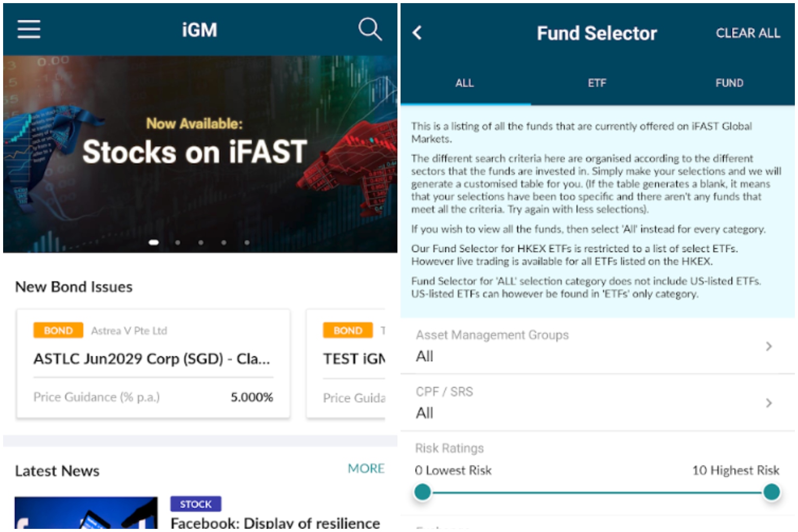
Task: Click the lowest risk slider handle
Action: pyautogui.click(x=423, y=492)
